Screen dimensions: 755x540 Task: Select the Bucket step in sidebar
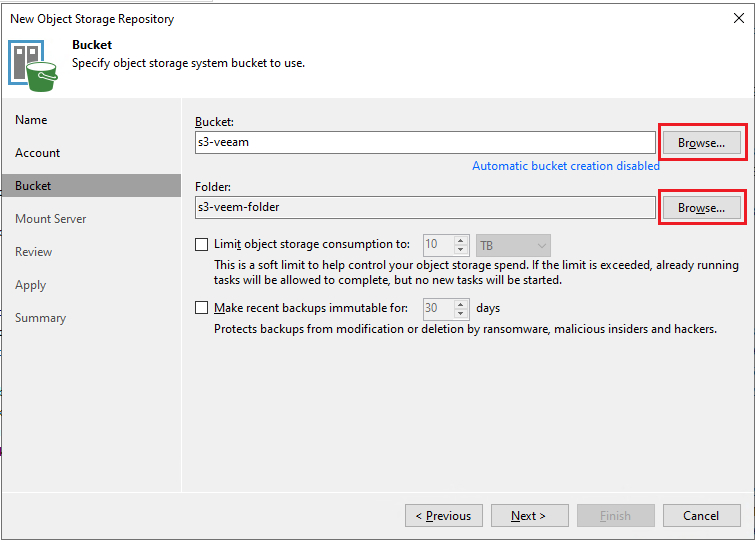coord(91,185)
